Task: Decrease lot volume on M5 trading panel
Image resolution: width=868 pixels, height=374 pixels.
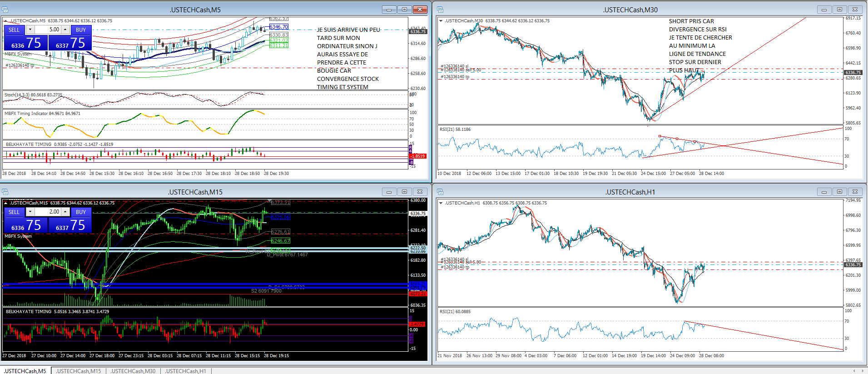Action: point(30,30)
